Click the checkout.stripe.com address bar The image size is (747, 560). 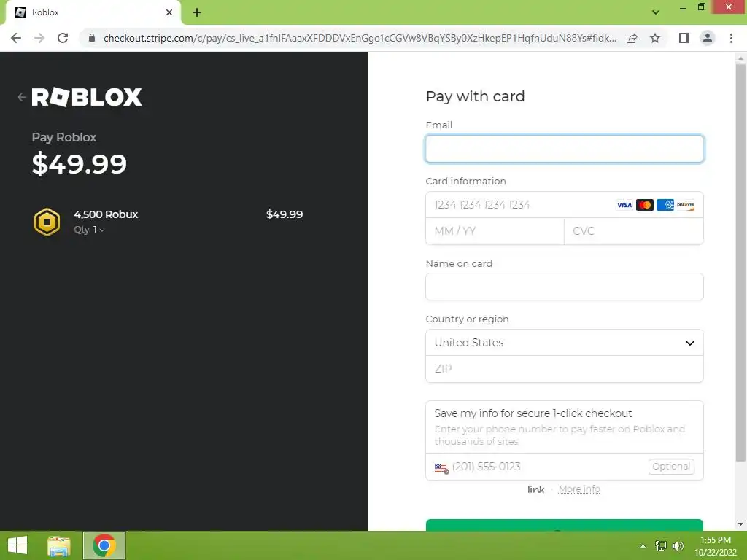360,38
